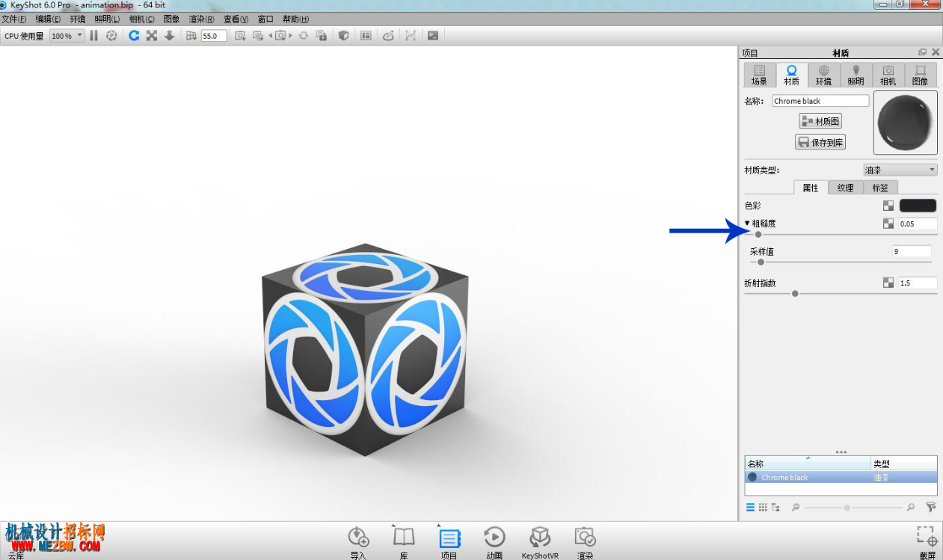Click the four-arrow pan camera icon
Viewport: 943px width, 560px height.
click(x=152, y=35)
